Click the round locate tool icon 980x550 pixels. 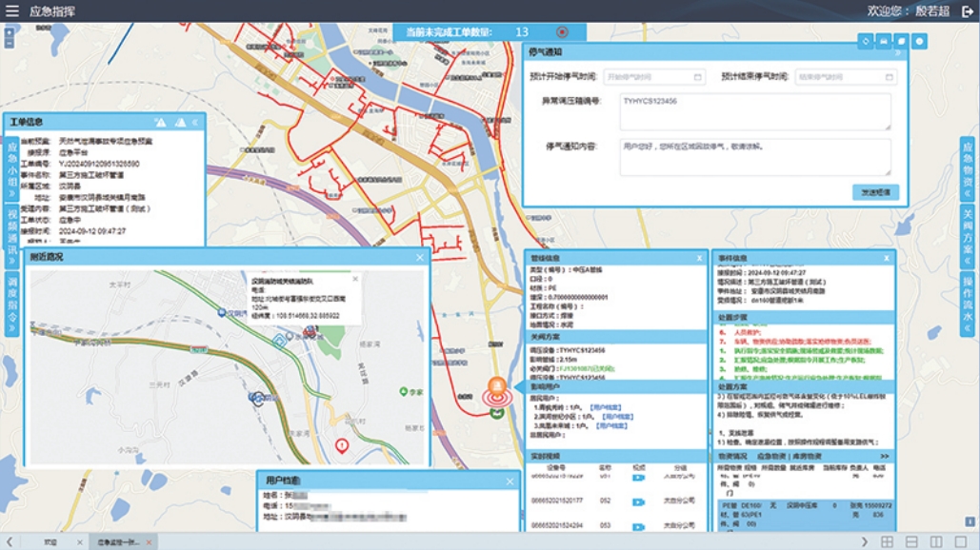(x=919, y=41)
